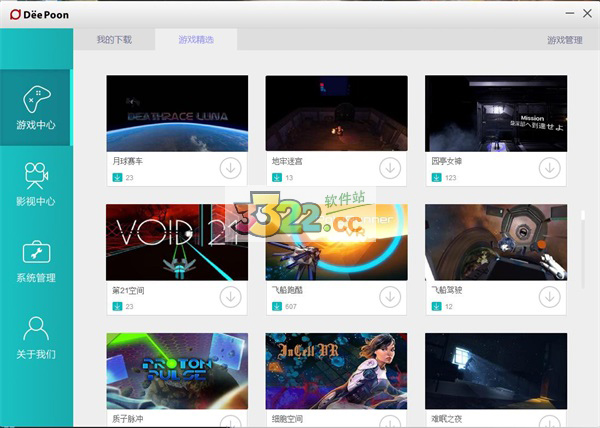Open the 飞船驾驶 cockpit thumbnail
600x428 pixels.
coord(496,242)
